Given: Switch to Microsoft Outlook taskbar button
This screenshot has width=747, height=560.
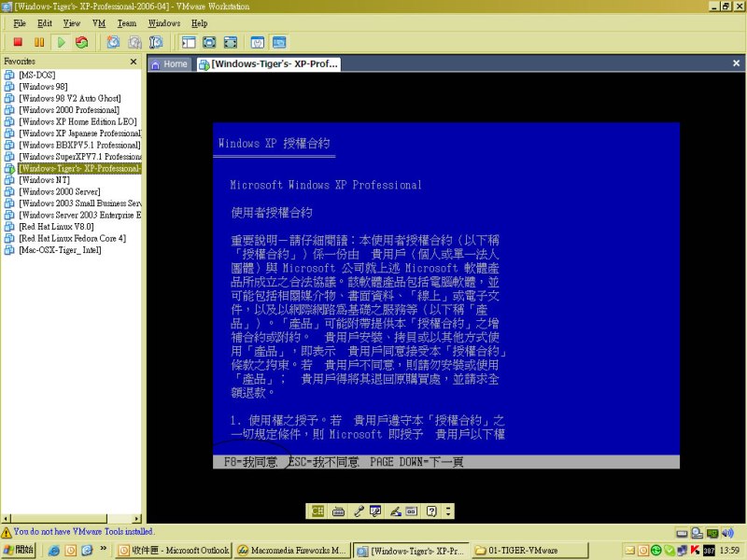Looking at the screenshot, I should (174, 551).
